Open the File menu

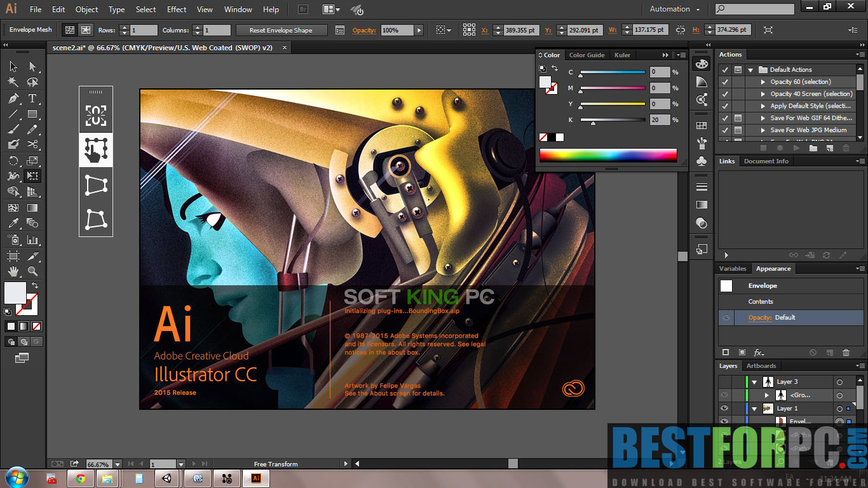36,10
